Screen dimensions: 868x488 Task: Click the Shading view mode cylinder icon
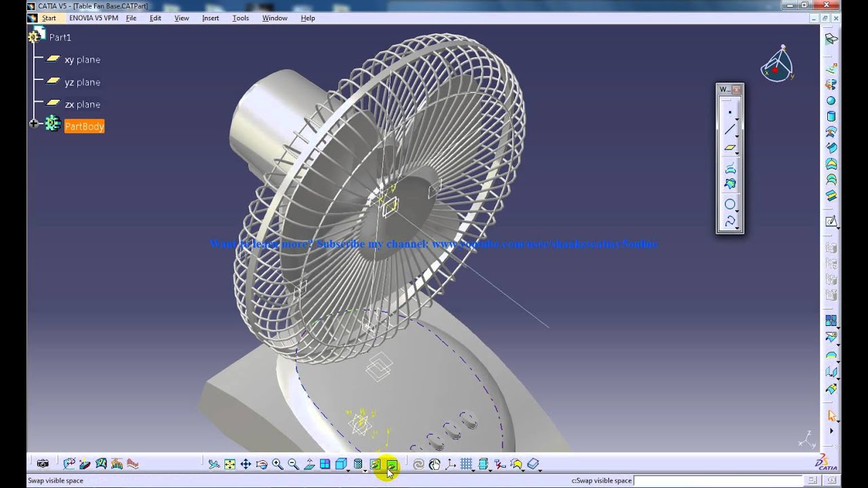click(x=358, y=464)
